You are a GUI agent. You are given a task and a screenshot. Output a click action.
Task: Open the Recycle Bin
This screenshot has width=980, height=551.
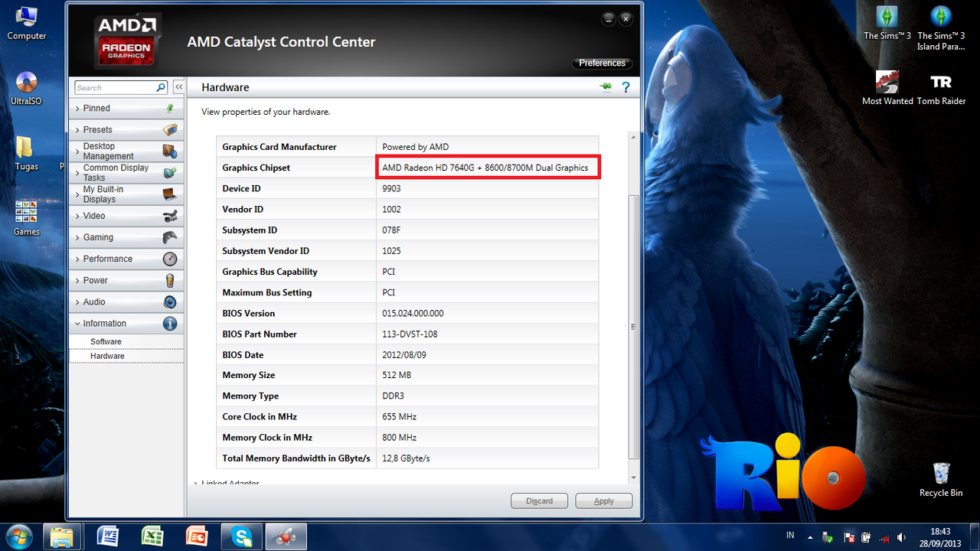941,480
